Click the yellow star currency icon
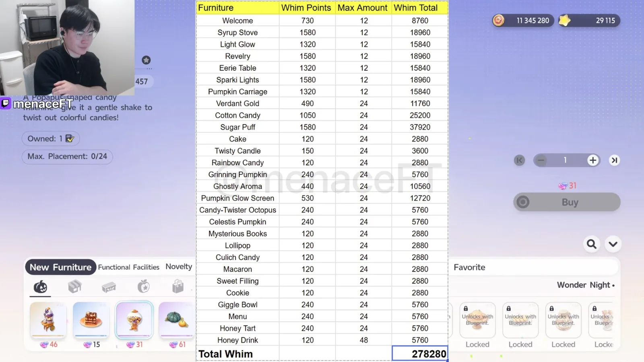Viewport: 644px width, 362px height. coord(565,20)
